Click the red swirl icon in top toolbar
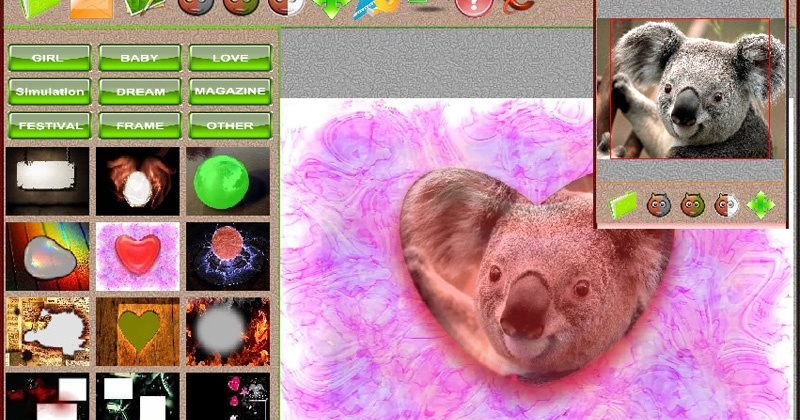This screenshot has width=800, height=420. [x=519, y=6]
